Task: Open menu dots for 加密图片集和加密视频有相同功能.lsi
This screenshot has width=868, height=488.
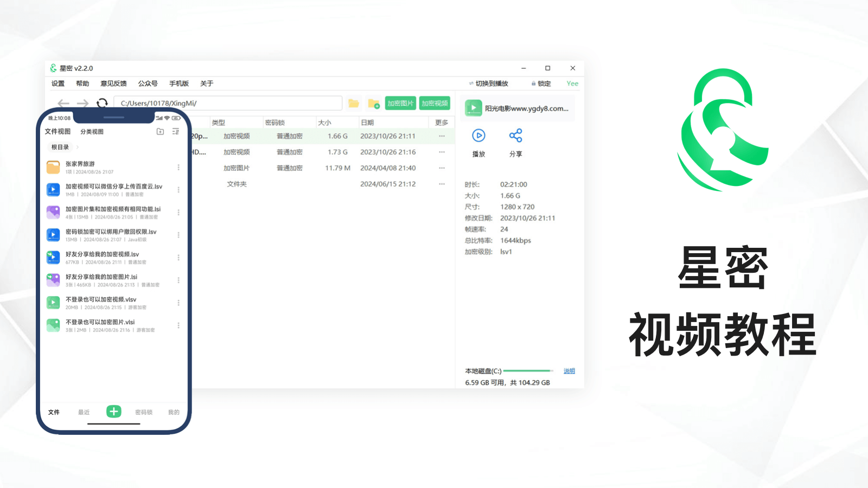Action: click(x=178, y=213)
